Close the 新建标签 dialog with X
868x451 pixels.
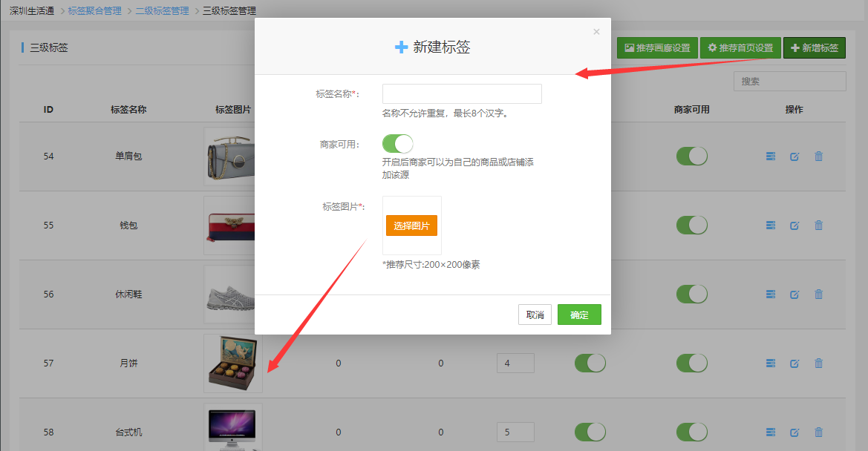tap(596, 31)
